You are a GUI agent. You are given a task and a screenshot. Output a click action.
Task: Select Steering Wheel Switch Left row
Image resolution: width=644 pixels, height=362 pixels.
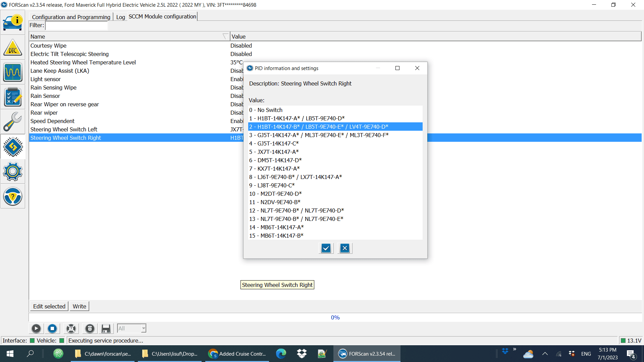point(136,129)
